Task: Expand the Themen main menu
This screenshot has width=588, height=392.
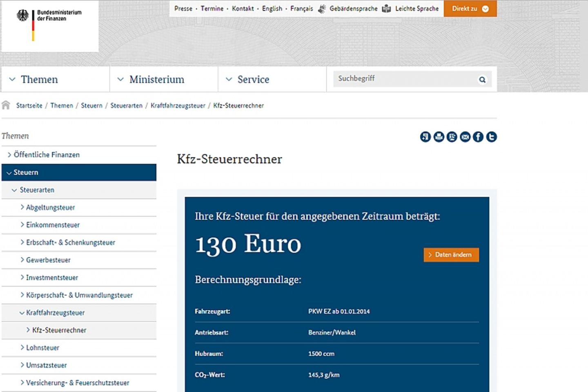Action: coord(56,79)
